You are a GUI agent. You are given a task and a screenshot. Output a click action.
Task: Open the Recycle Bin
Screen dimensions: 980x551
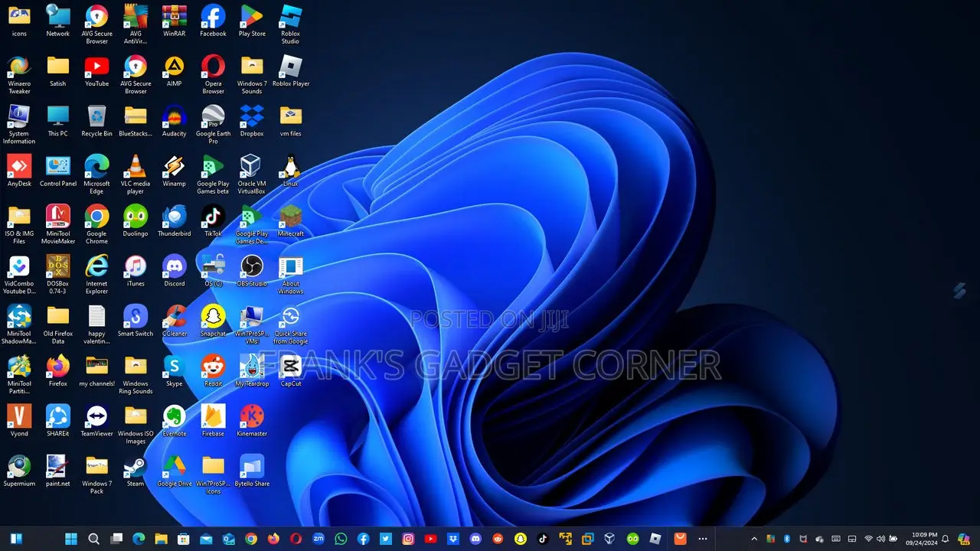tap(96, 121)
